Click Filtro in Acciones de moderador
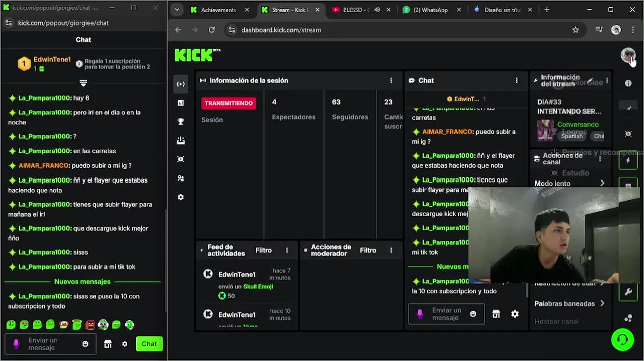644x361 pixels. pyautogui.click(x=368, y=250)
